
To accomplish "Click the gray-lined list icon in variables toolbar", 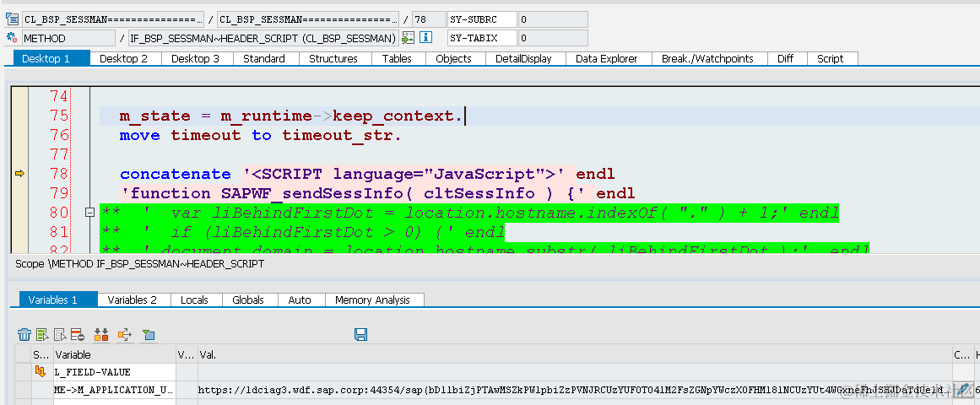I will pyautogui.click(x=60, y=334).
